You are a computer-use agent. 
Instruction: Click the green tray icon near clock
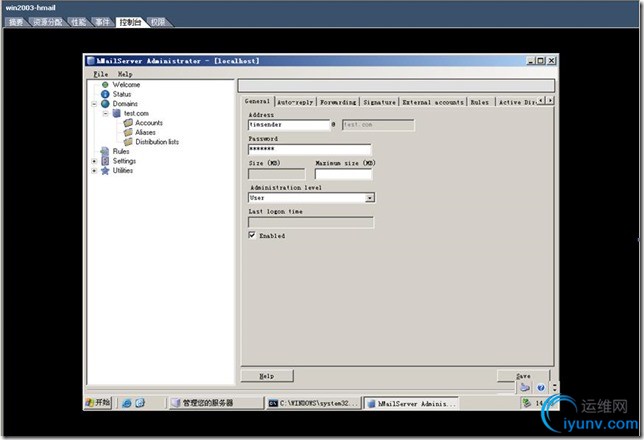[x=527, y=403]
